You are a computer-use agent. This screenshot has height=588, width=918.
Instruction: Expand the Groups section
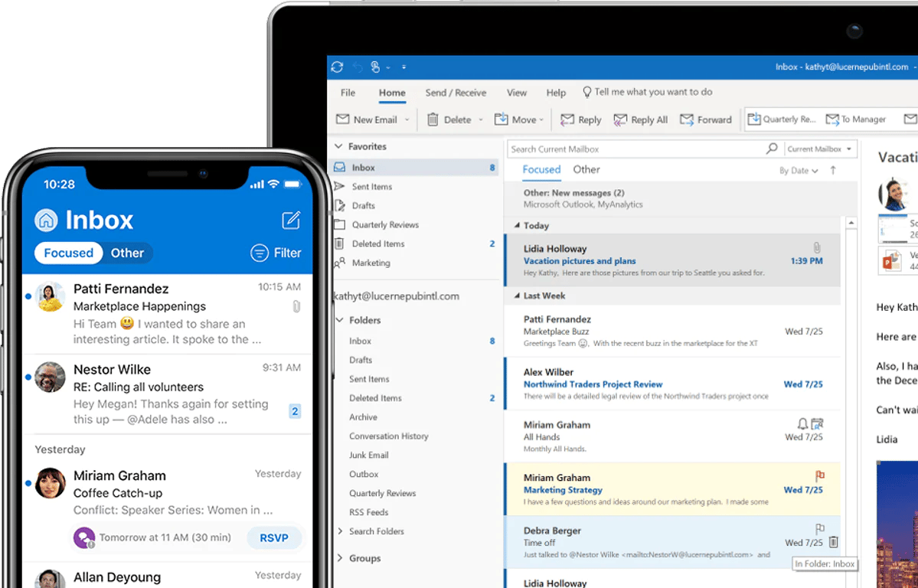340,558
